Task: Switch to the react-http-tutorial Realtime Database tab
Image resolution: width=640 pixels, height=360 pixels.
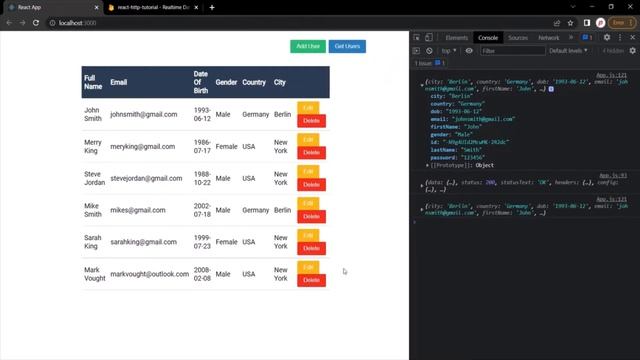Action: click(152, 7)
